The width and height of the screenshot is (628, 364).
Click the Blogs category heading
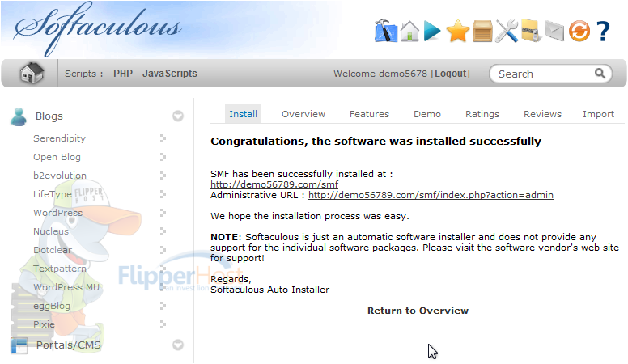[49, 116]
